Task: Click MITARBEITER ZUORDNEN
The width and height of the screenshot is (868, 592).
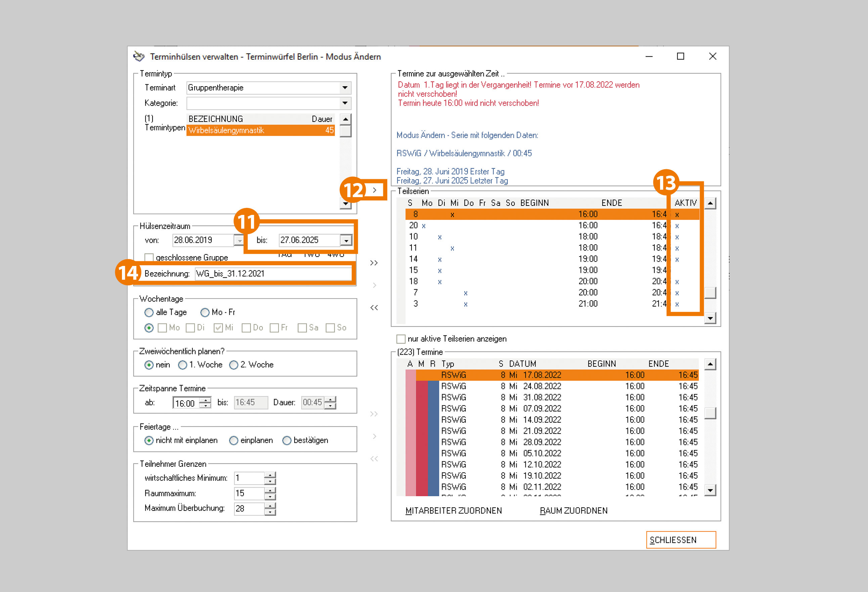Action: click(453, 510)
